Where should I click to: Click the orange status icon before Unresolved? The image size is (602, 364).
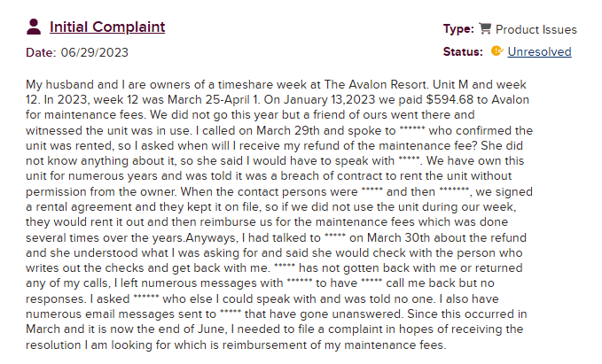coord(496,51)
